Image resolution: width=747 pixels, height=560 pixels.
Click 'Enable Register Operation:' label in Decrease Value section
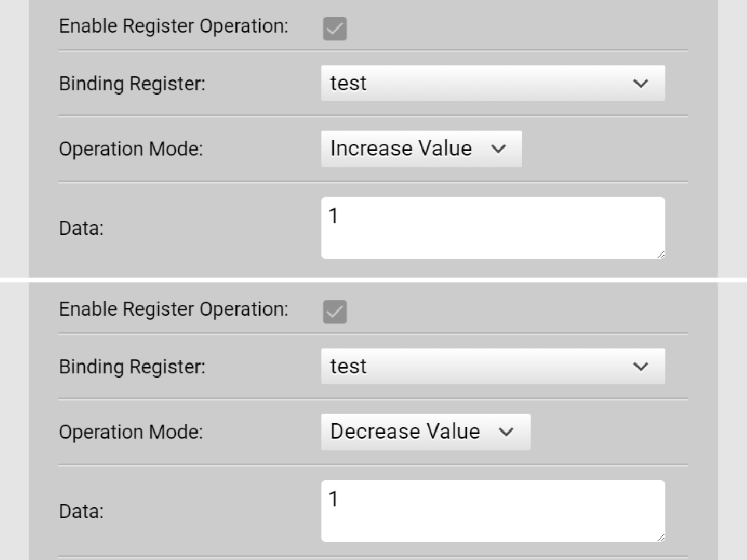coord(174,310)
